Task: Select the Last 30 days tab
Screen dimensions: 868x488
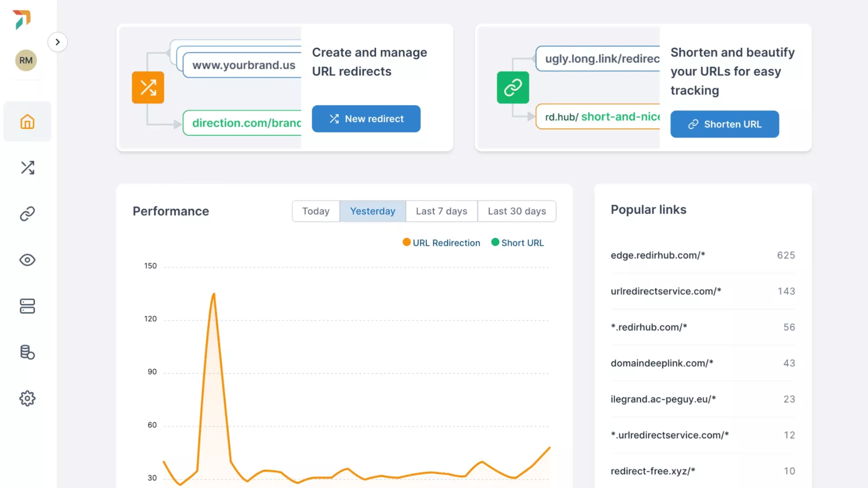Action: tap(517, 211)
